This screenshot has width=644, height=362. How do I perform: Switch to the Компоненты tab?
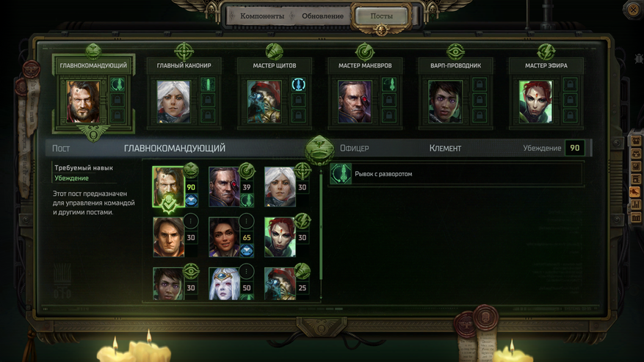click(262, 16)
